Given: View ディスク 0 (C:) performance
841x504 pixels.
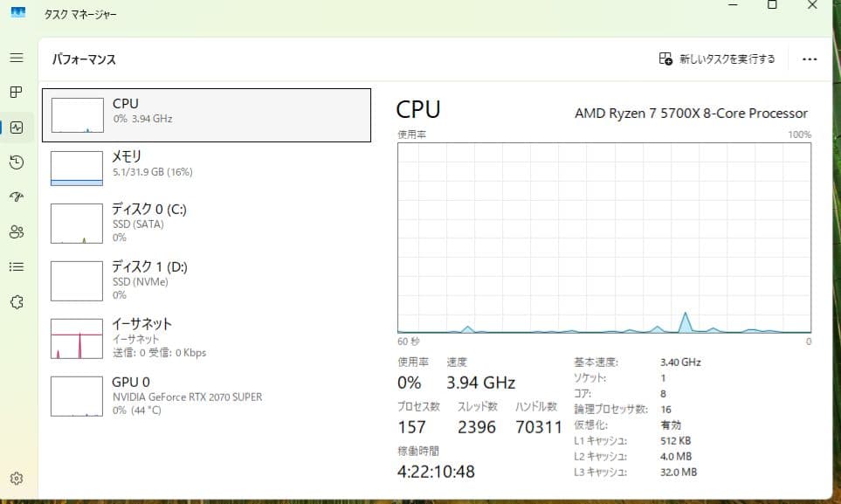Looking at the screenshot, I should pos(207,223).
